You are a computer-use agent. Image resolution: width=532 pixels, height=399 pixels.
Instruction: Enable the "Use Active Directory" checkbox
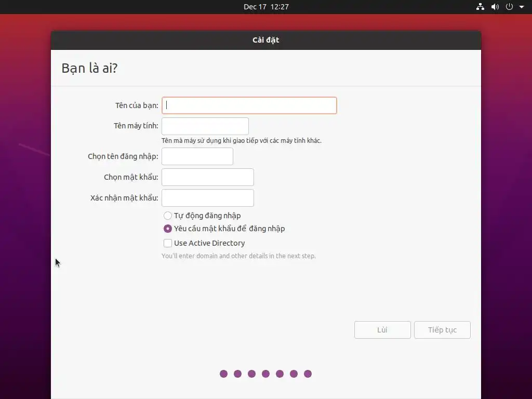click(168, 243)
